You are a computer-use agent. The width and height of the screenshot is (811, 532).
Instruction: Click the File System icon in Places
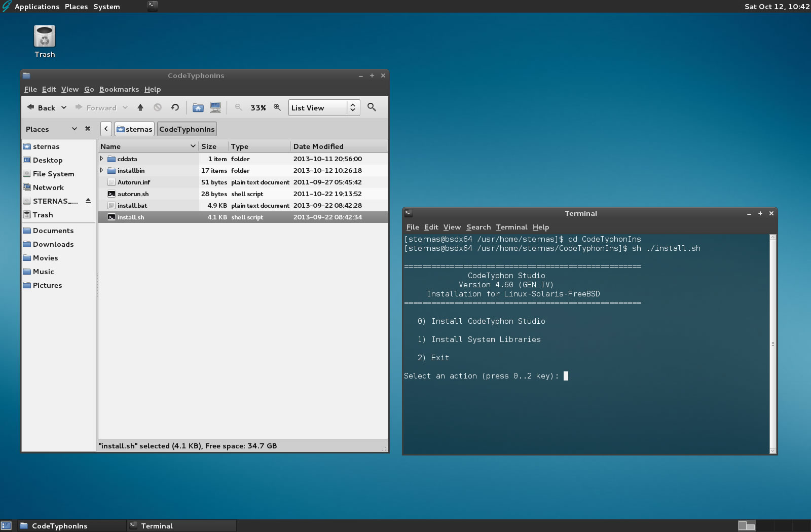(x=27, y=174)
